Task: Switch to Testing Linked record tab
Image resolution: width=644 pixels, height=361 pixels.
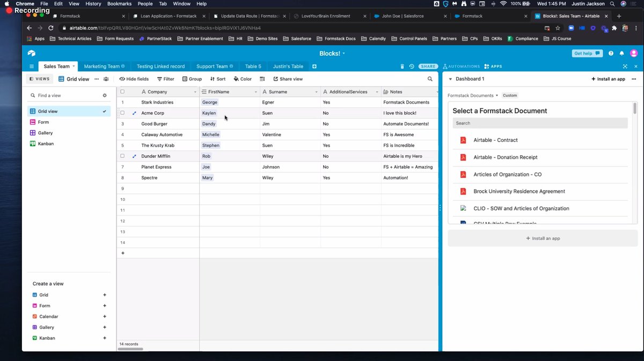Action: [x=160, y=67]
